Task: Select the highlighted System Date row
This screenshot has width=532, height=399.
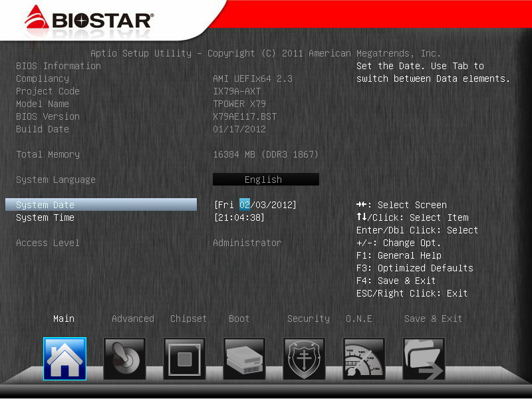Action: tap(101, 205)
